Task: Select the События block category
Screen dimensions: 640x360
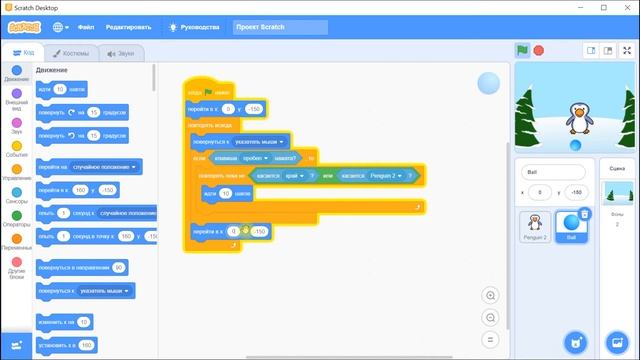Action: (x=17, y=149)
